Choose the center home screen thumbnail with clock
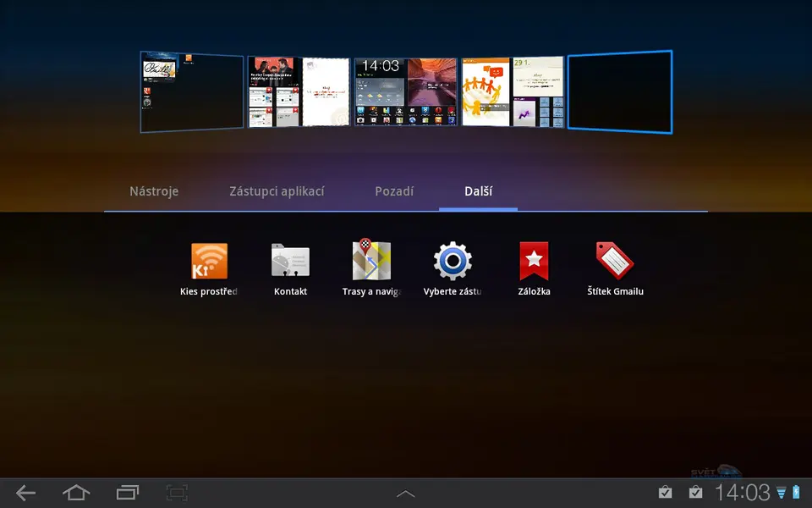Image resolution: width=812 pixels, height=508 pixels. point(406,92)
